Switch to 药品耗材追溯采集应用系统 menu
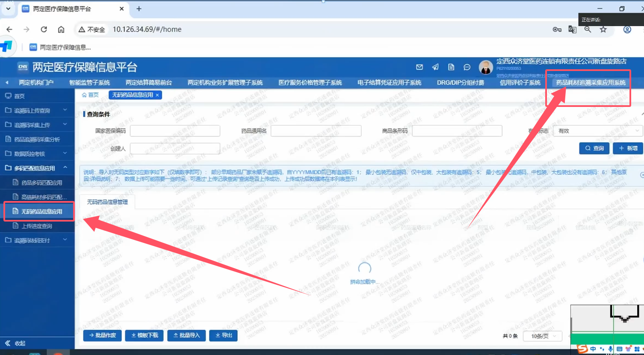The width and height of the screenshot is (644, 355). tap(591, 83)
